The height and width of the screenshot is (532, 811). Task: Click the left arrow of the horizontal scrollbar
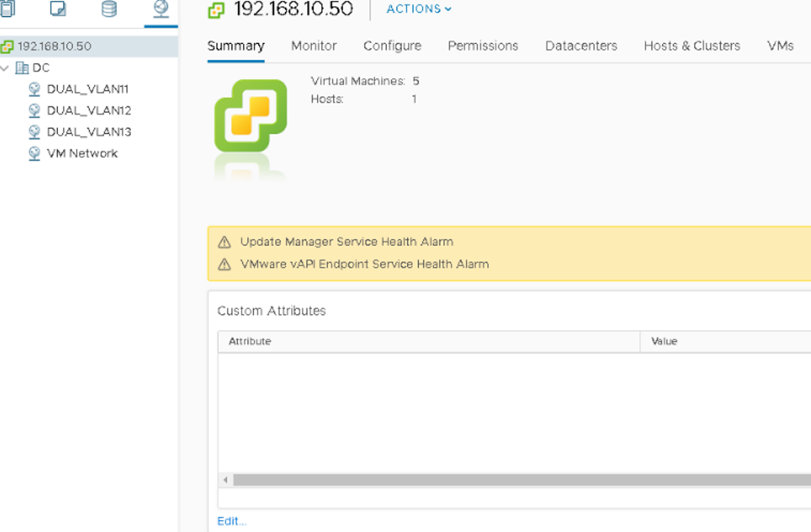(225, 480)
